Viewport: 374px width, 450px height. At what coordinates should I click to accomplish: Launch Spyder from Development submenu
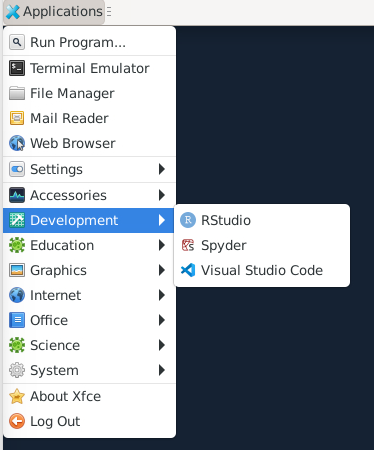click(x=262, y=245)
